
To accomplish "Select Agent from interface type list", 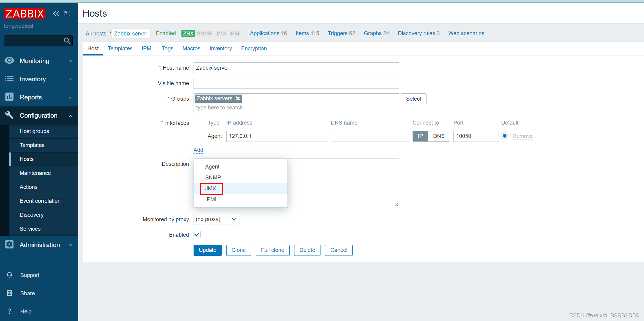I will click(x=241, y=167).
